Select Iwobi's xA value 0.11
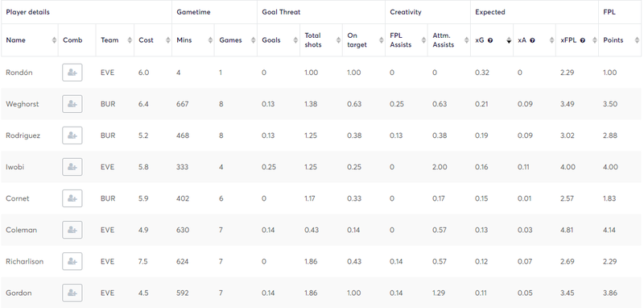The image size is (644, 308). (524, 167)
